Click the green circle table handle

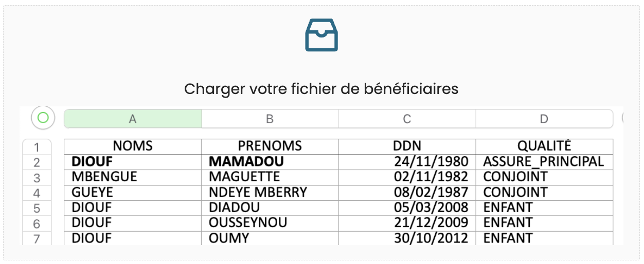pos(43,118)
